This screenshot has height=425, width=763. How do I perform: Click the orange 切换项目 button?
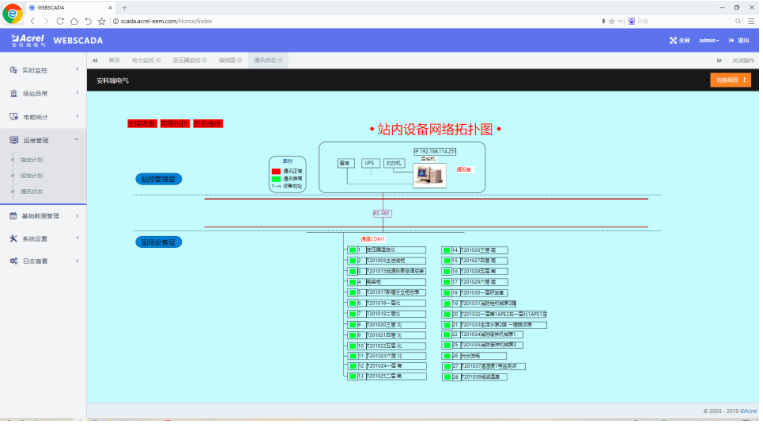pos(729,79)
